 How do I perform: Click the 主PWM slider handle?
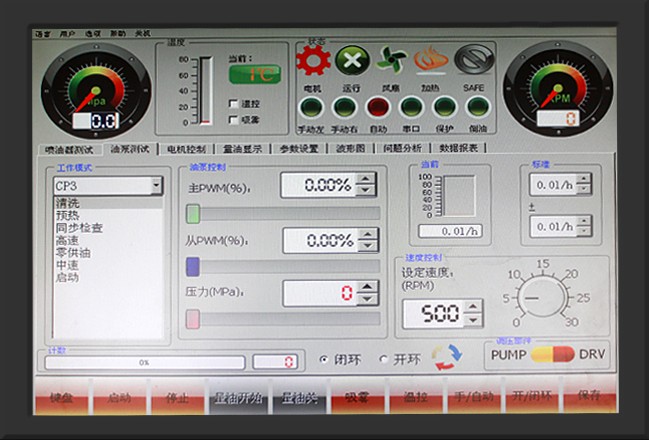(193, 213)
